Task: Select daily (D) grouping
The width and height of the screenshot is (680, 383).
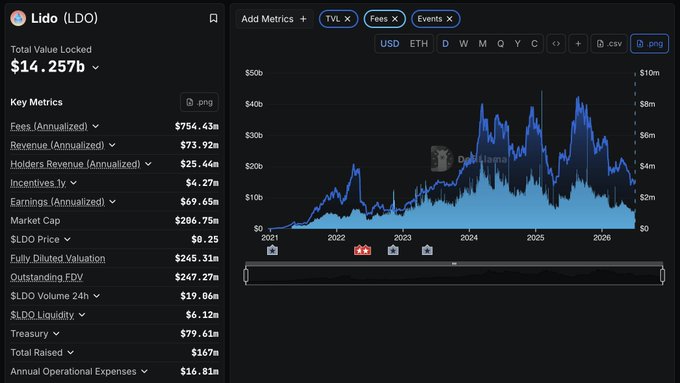Action: [x=445, y=44]
